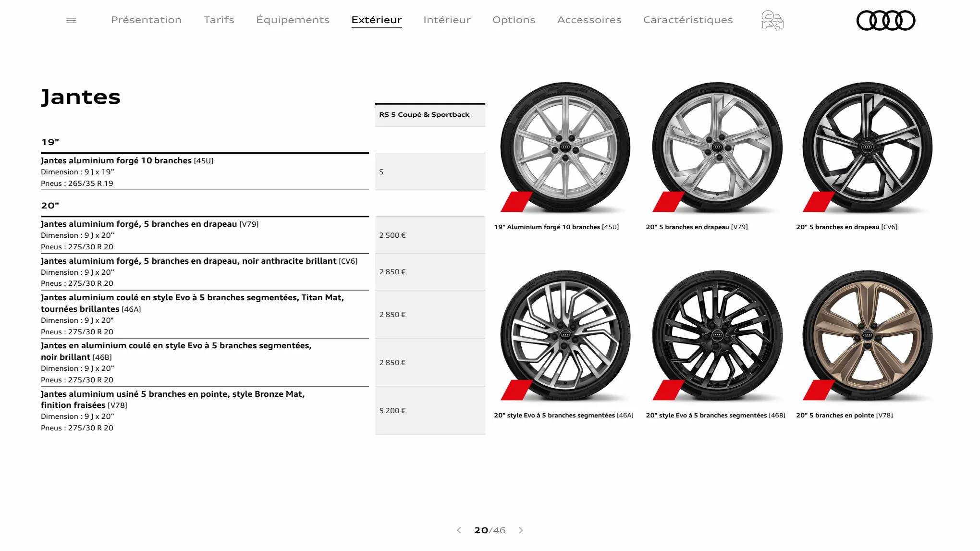Click the 2 500 € price cell
The image size is (980, 551).
(x=430, y=235)
